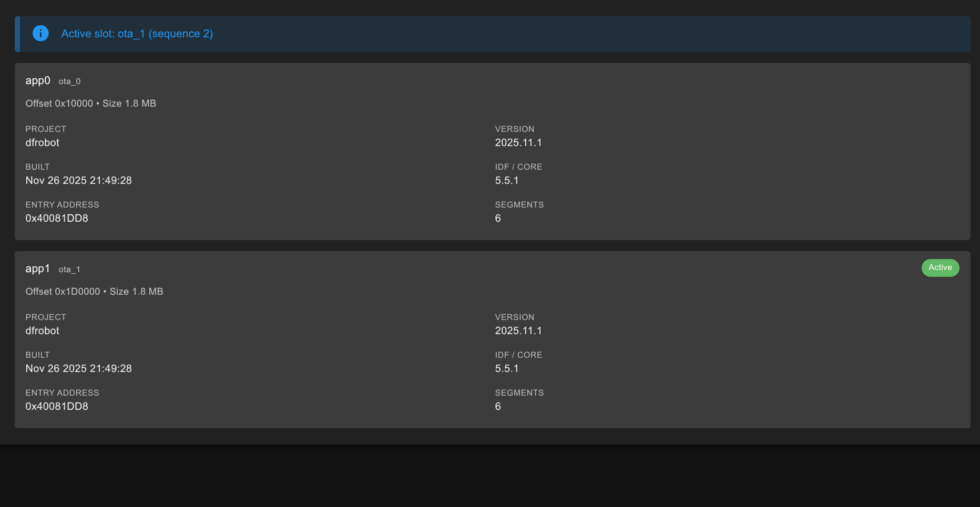Click the ota_0 slot label
The image size is (980, 507).
69,81
